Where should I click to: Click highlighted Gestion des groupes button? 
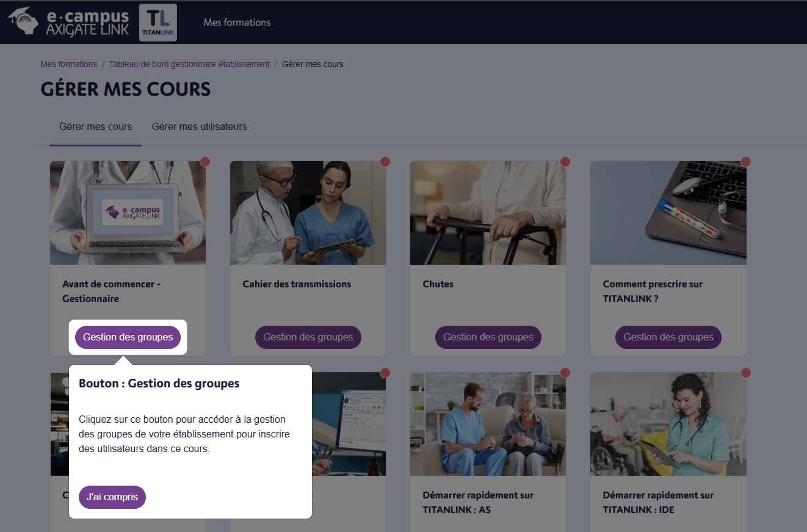(128, 337)
